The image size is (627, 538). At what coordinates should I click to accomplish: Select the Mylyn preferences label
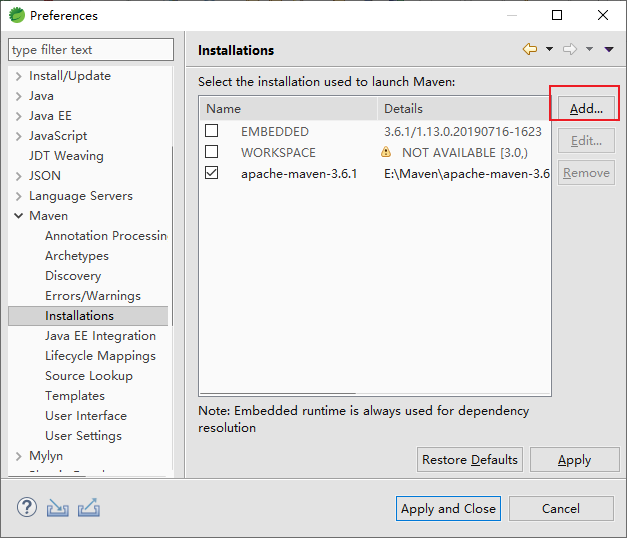[46, 456]
